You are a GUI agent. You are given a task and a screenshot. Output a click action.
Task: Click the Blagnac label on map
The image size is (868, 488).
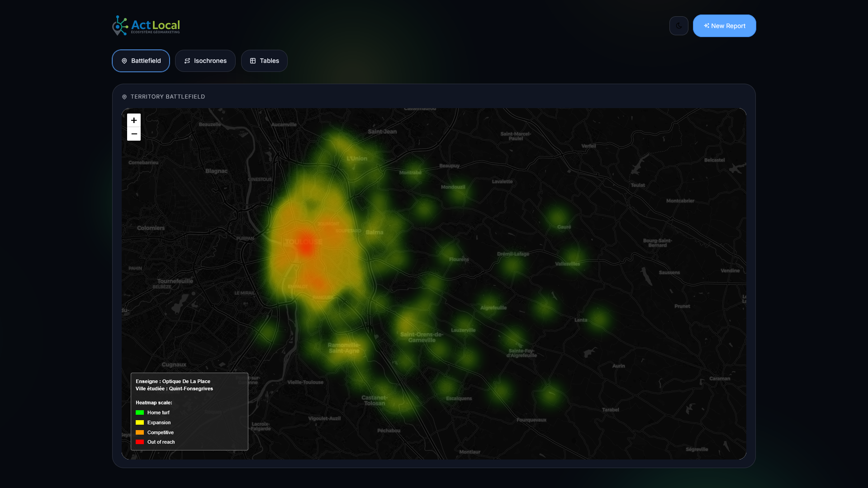pyautogui.click(x=216, y=171)
